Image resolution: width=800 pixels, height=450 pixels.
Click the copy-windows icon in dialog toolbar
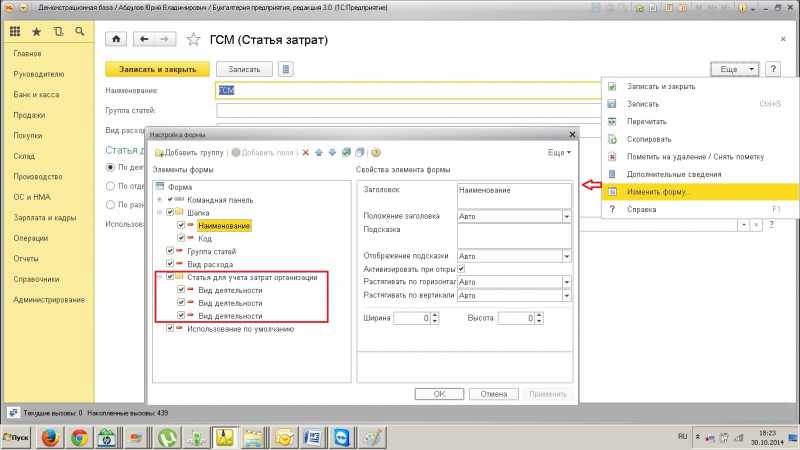point(360,153)
